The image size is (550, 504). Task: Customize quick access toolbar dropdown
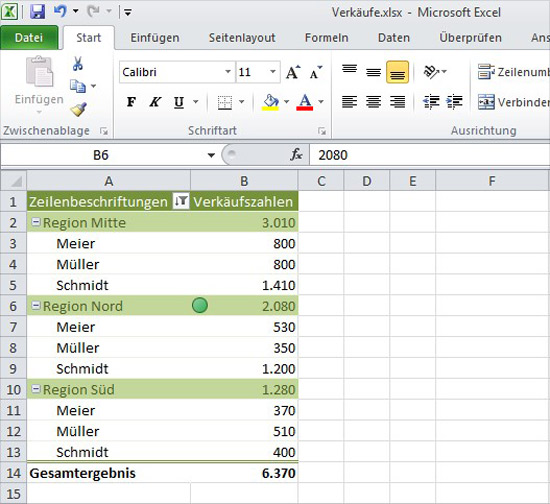point(128,13)
